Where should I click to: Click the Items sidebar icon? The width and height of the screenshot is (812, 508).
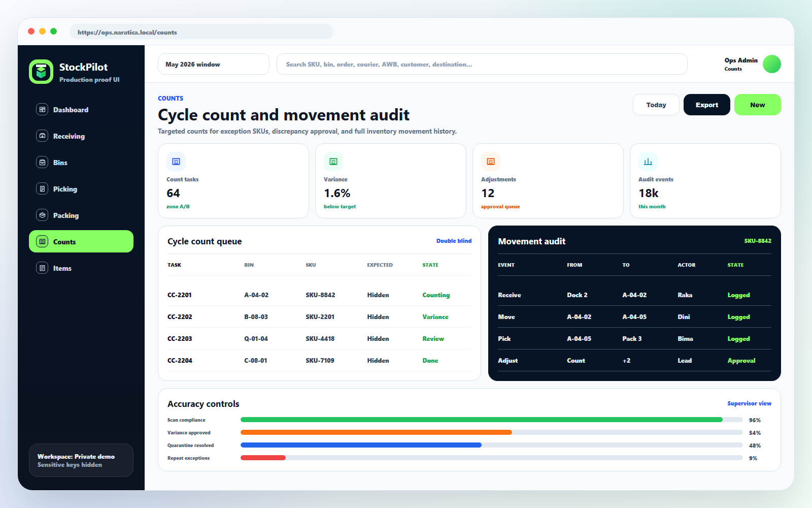pos(42,268)
